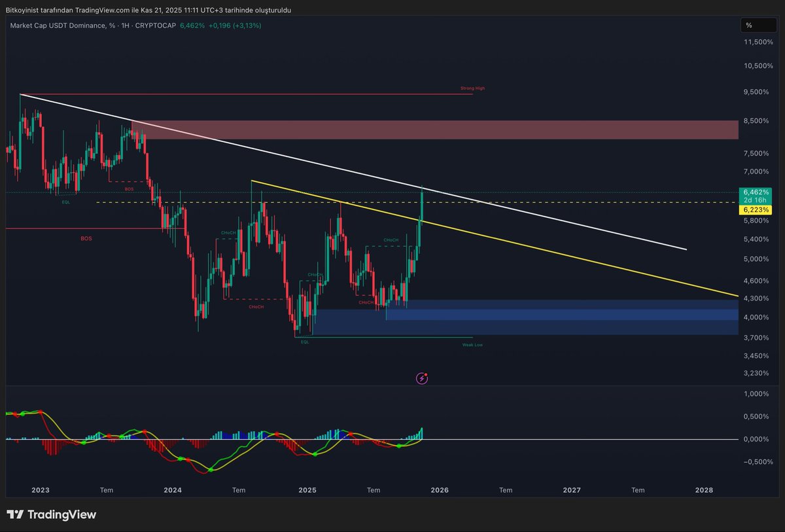Select the "Weak Low" annotation on the chart

471,344
